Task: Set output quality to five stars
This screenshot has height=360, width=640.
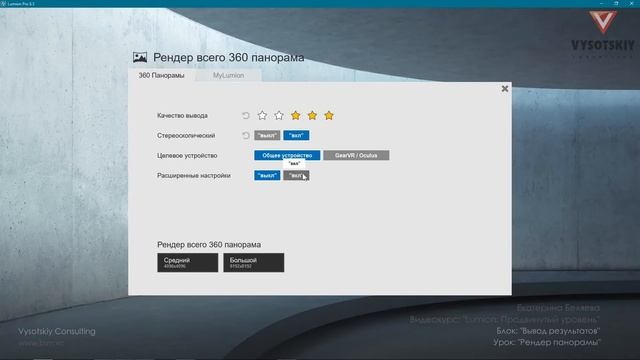Action: point(329,116)
